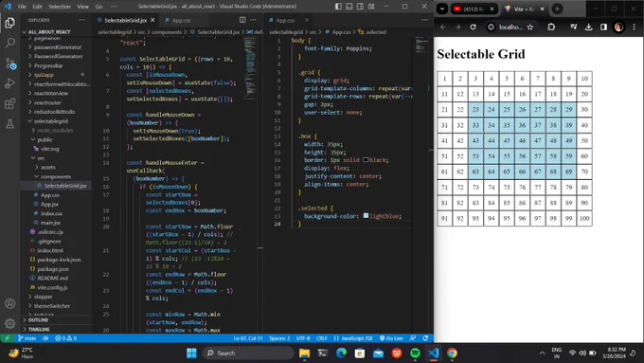Bookmark this page with star icon

[x=529, y=27]
